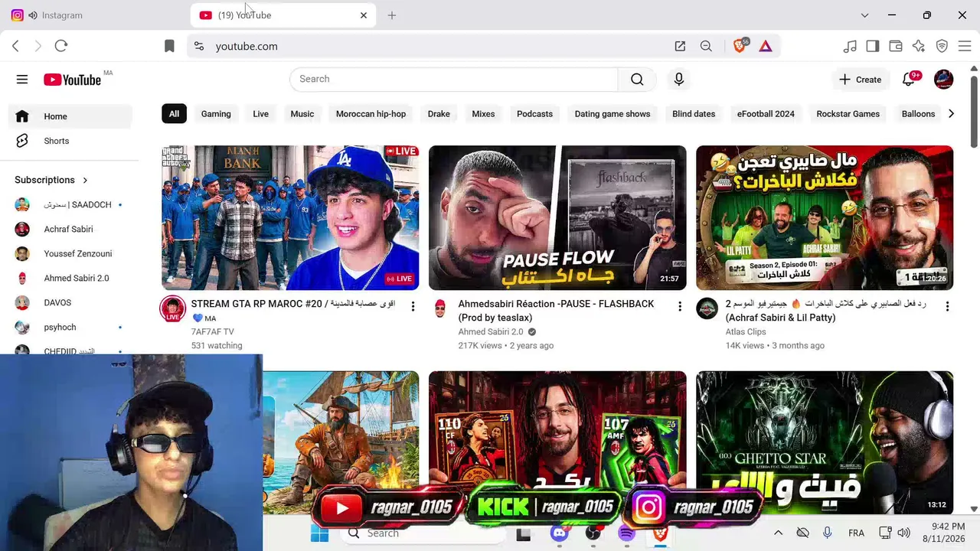Viewport: 980px width, 551px height.
Task: Open options menu for STREAM GTA RP video
Action: click(x=413, y=307)
